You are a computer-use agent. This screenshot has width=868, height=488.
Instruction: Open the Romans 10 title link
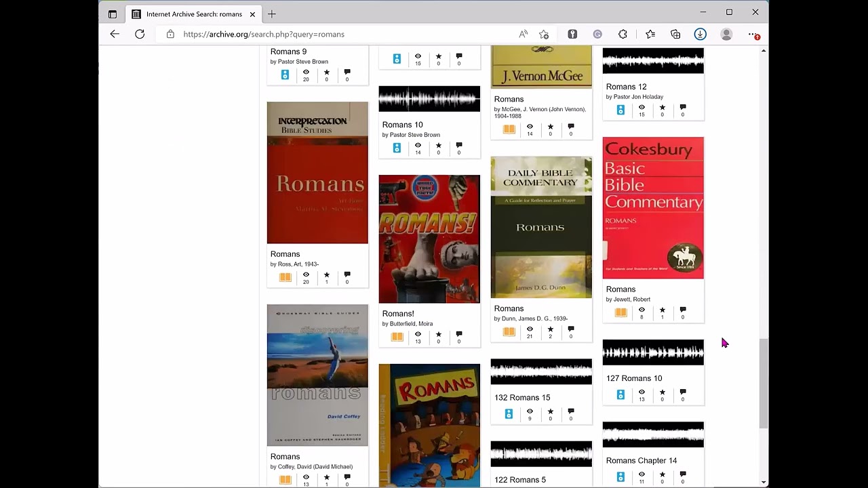[x=402, y=125]
